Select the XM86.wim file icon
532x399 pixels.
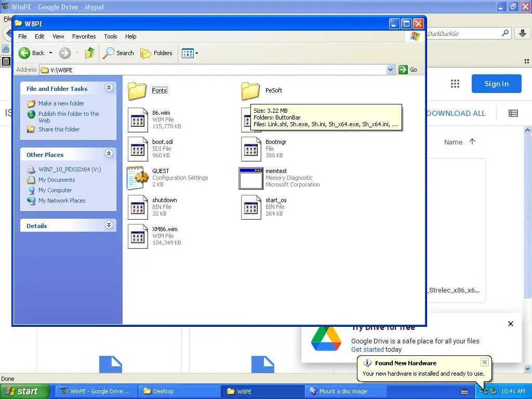(x=138, y=236)
